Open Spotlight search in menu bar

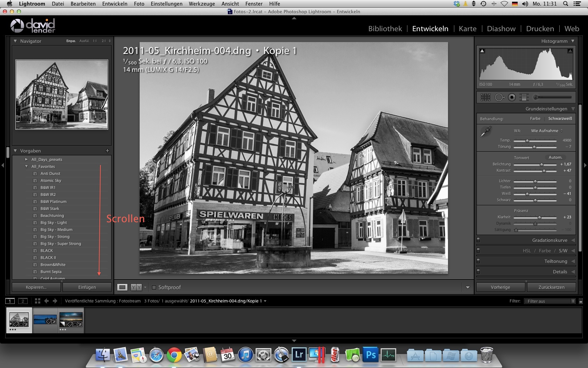565,4
